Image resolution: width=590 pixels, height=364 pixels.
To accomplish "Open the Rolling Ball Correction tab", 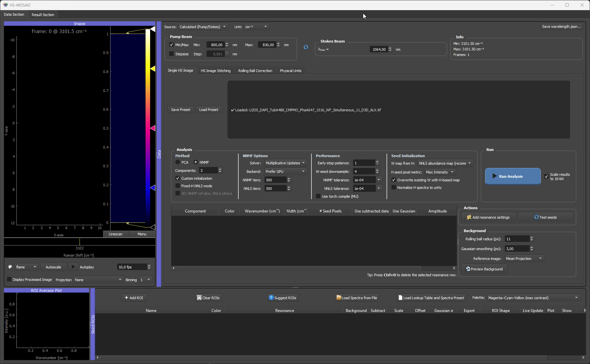I will click(x=255, y=71).
